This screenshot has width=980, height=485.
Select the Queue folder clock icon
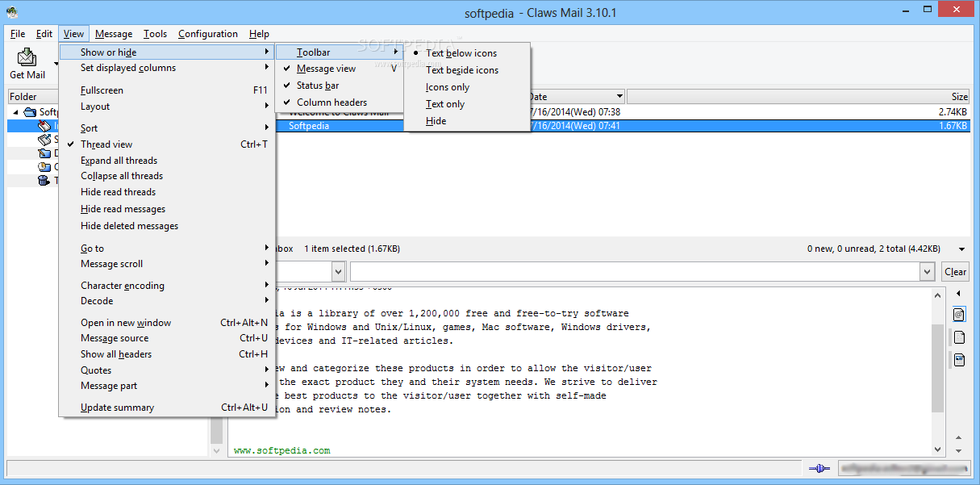pyautogui.click(x=44, y=167)
